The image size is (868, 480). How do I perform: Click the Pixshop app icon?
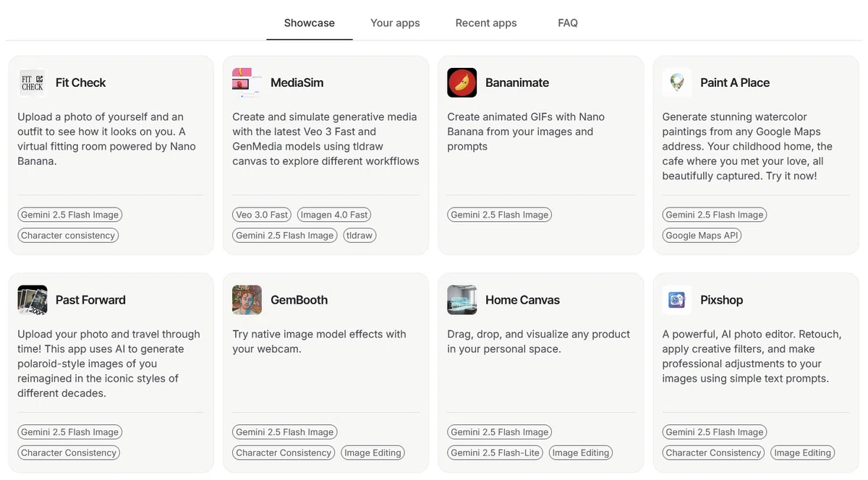677,300
